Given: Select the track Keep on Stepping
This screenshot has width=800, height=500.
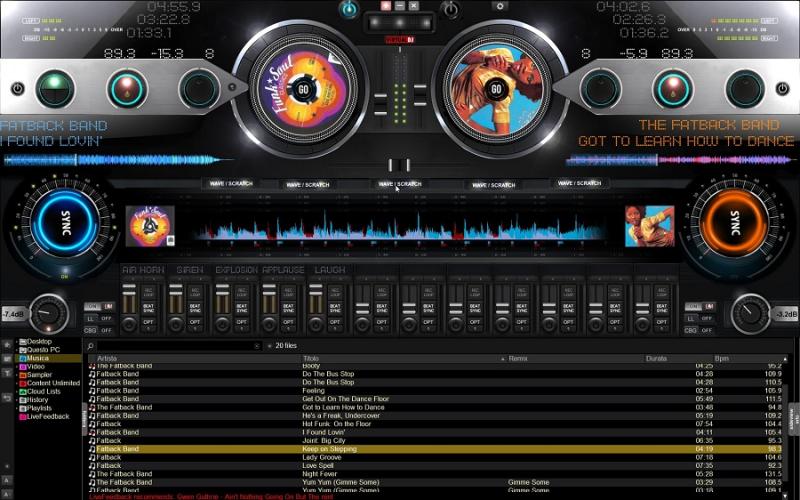Looking at the screenshot, I should (x=435, y=449).
